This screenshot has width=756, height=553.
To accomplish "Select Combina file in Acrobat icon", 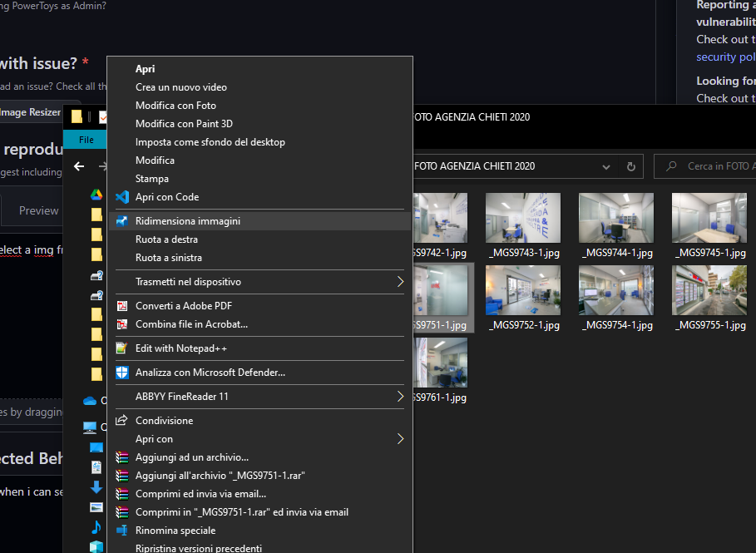I will coord(122,324).
